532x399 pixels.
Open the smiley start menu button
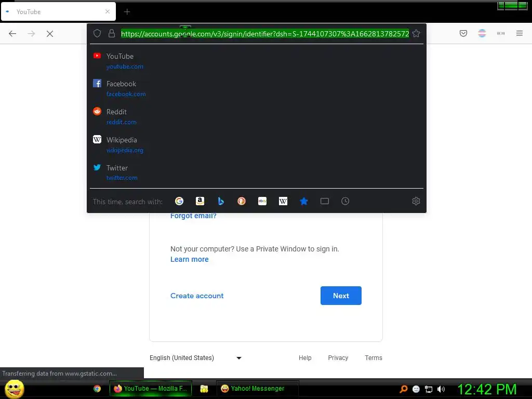(x=14, y=389)
